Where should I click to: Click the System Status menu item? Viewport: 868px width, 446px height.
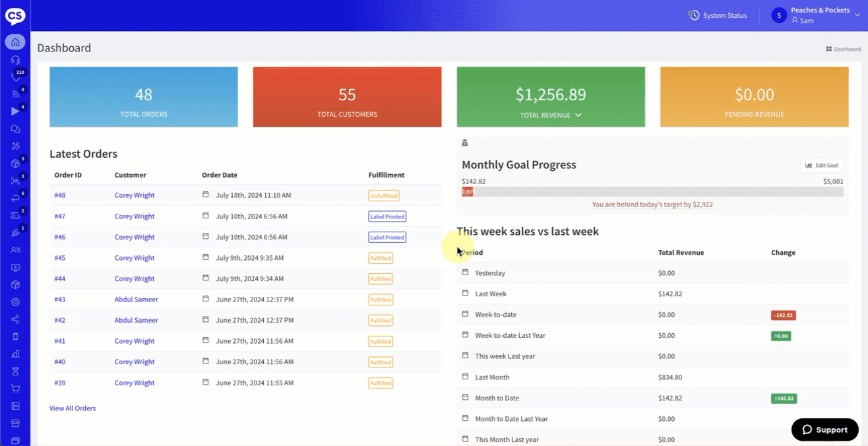(718, 15)
